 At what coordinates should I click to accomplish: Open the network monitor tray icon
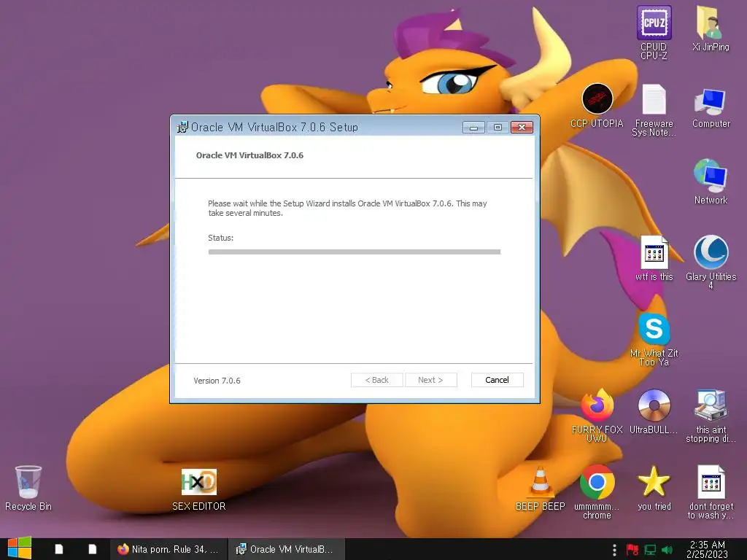point(650,550)
